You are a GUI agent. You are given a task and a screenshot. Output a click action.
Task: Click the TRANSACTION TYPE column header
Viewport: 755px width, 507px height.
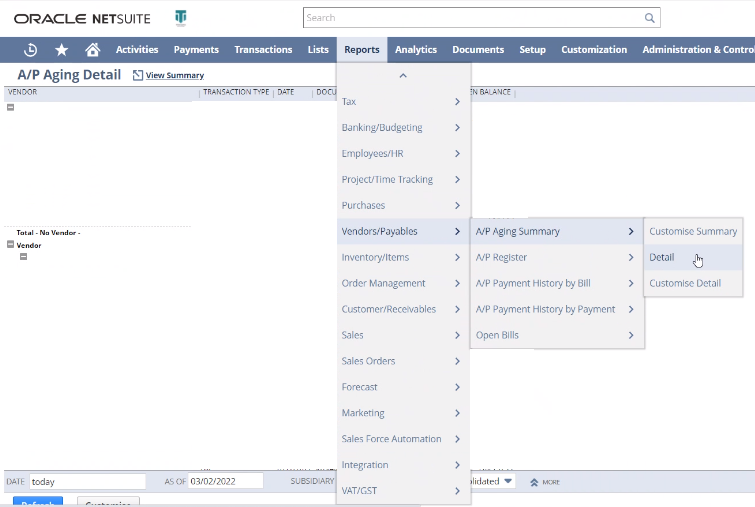236,92
